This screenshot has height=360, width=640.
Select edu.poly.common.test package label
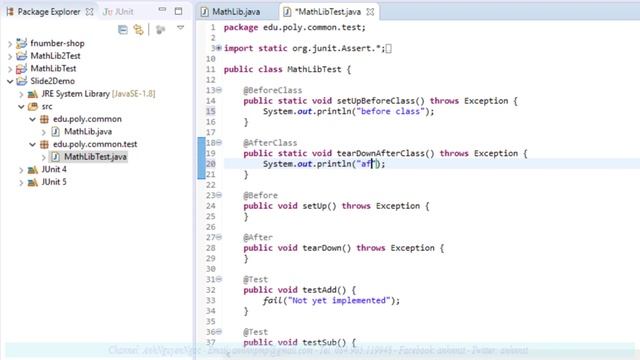point(95,144)
